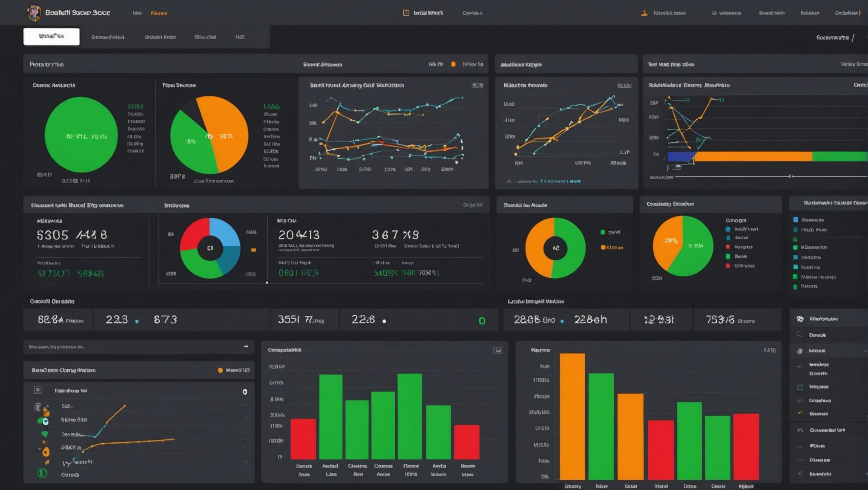This screenshot has height=490, width=868.
Task: Click the small orange marker beside the four-color donut
Action: (253, 250)
